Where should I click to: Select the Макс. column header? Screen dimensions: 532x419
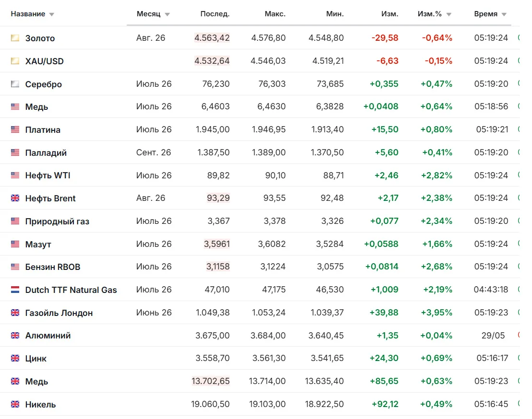[275, 14]
